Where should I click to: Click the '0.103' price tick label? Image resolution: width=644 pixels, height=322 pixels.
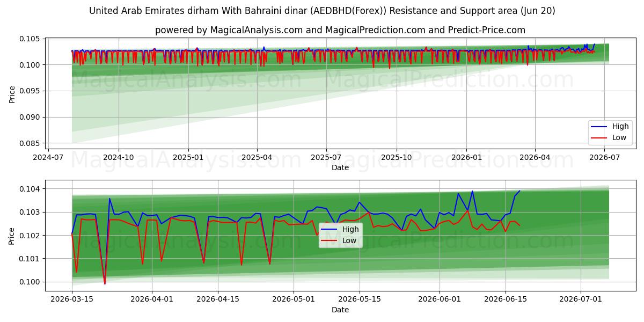(x=31, y=212)
